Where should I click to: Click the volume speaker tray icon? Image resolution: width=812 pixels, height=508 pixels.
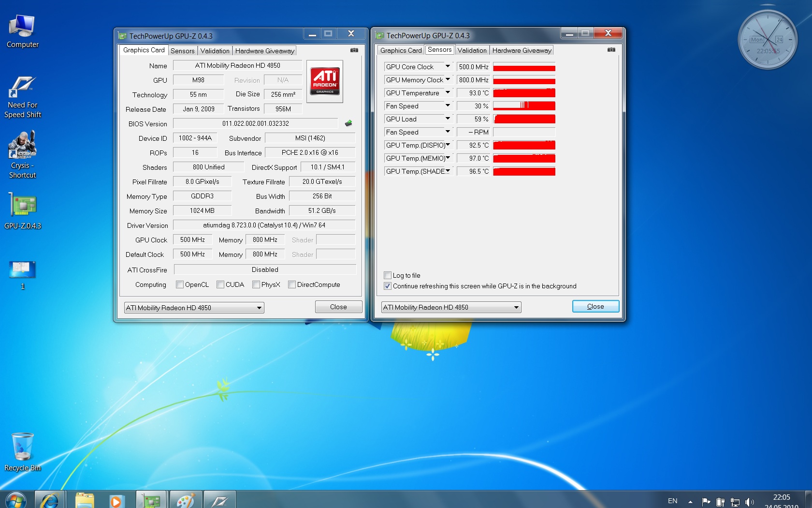(750, 502)
